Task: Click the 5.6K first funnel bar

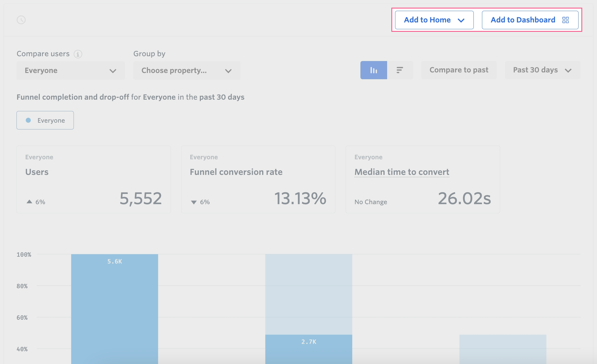Action: (114, 307)
